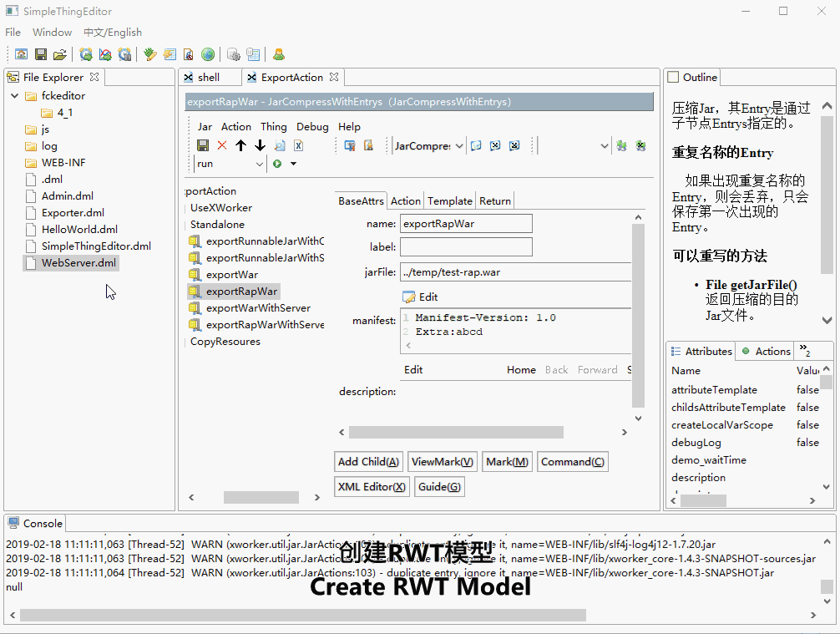Viewport: 840px width, 634px height.
Task: Open the Actions tab in outline panel
Action: (x=766, y=351)
